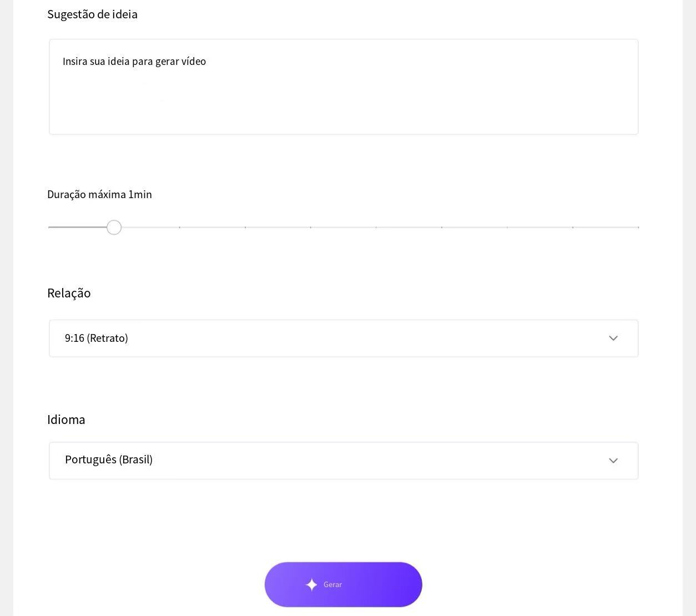The height and width of the screenshot is (616, 696).
Task: Click the duration slider's round handle
Action: pyautogui.click(x=114, y=228)
